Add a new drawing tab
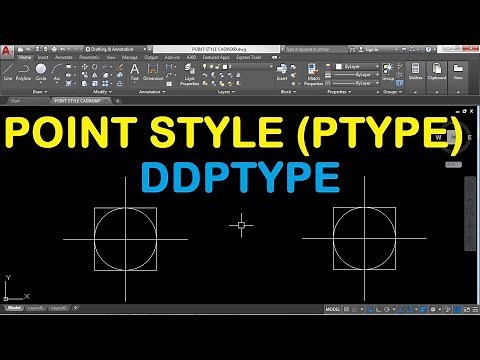Viewport: 480px width, 360px height. pos(117,101)
